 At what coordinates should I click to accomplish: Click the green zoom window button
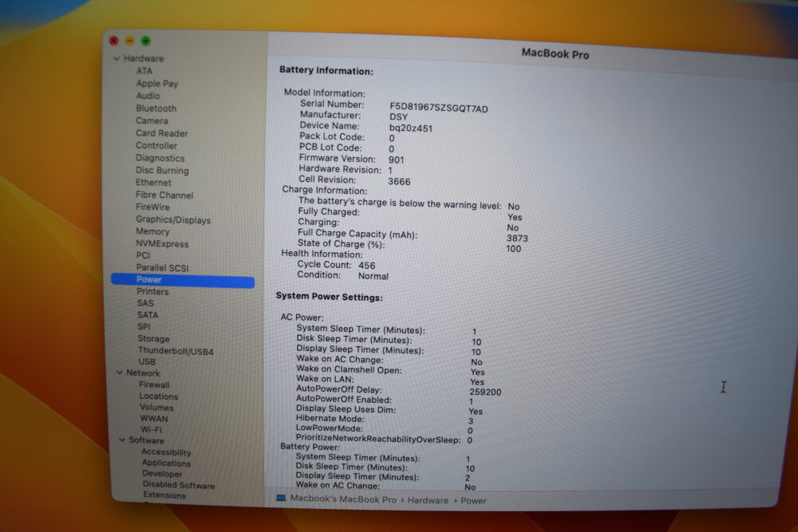146,41
